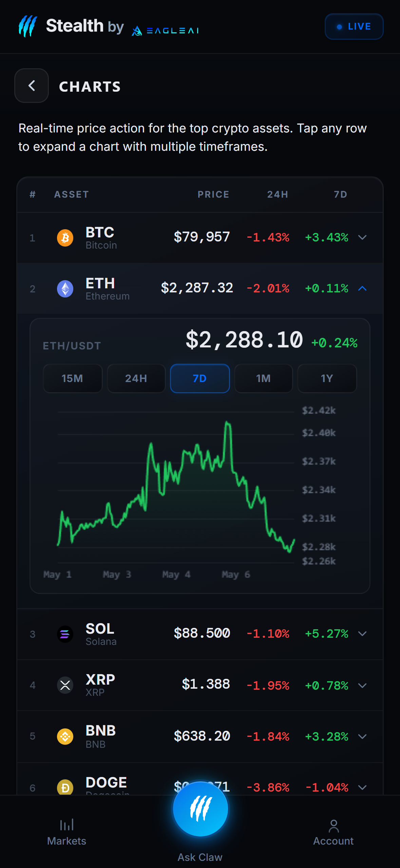
Task: Collapse the ETH row chevron
Action: (362, 288)
